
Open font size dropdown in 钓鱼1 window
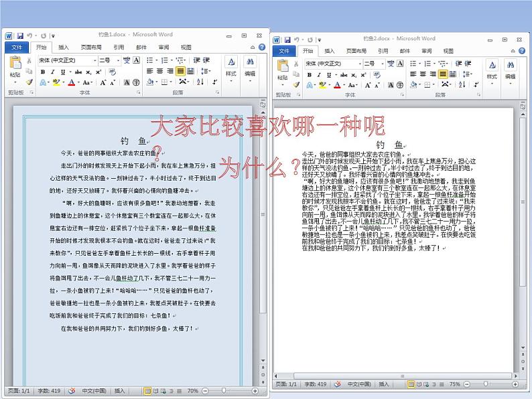[118, 60]
